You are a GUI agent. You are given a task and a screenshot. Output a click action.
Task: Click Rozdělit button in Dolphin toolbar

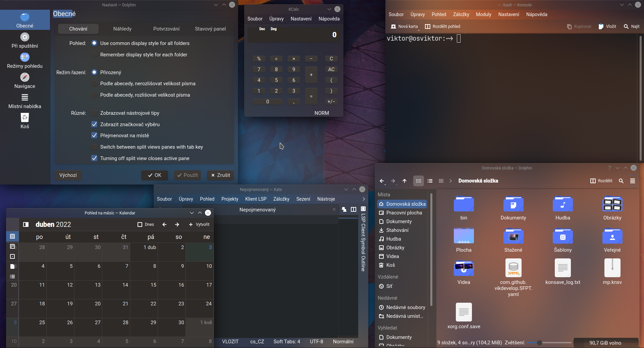point(601,181)
